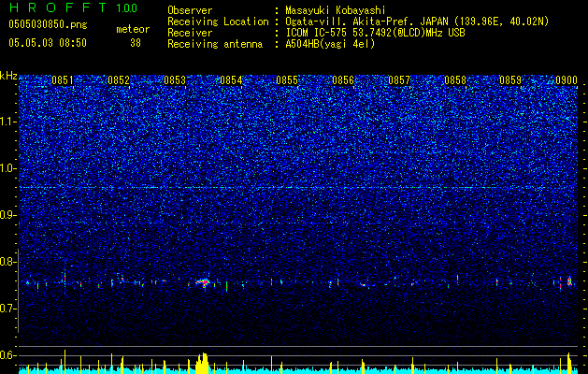The width and height of the screenshot is (588, 374).
Task: Click the 0857 time marker
Action: point(399,80)
